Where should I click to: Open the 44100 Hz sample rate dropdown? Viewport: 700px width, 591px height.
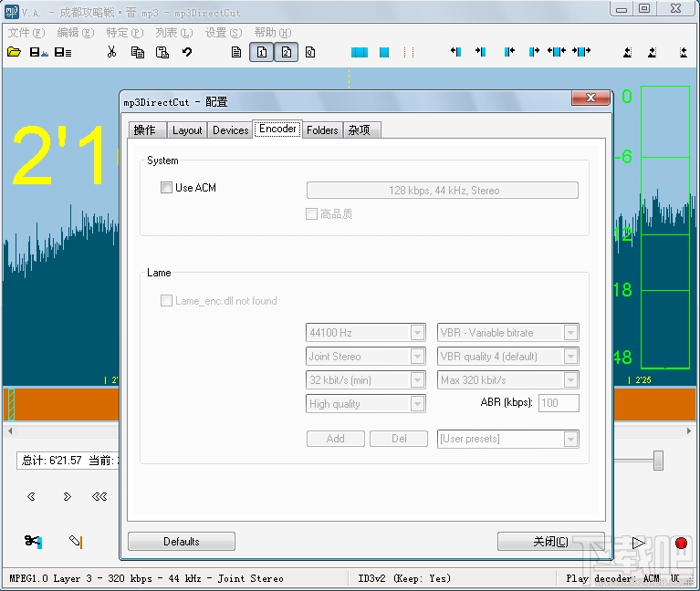(366, 333)
